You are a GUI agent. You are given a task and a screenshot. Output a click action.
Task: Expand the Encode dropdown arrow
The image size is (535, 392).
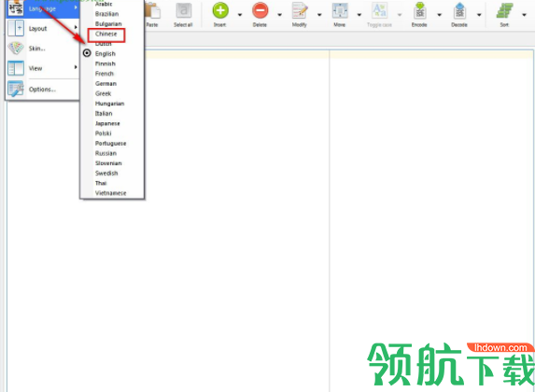pos(440,15)
